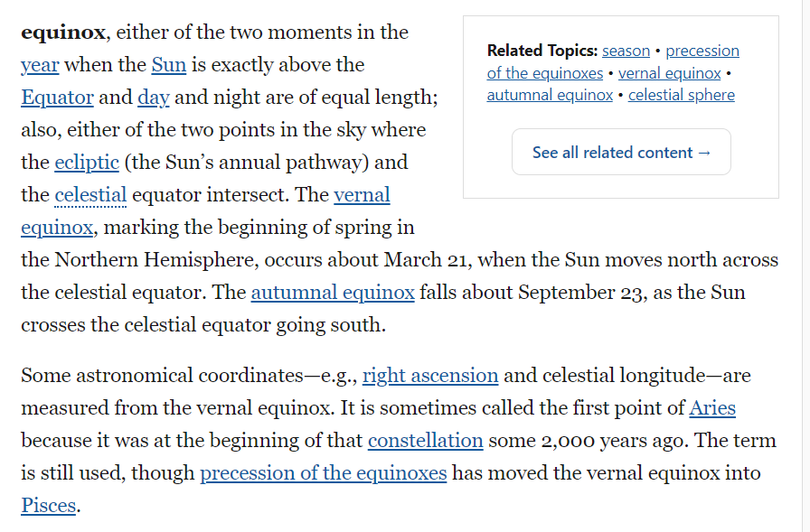
Task: Open the 'day' link
Action: coord(154,98)
